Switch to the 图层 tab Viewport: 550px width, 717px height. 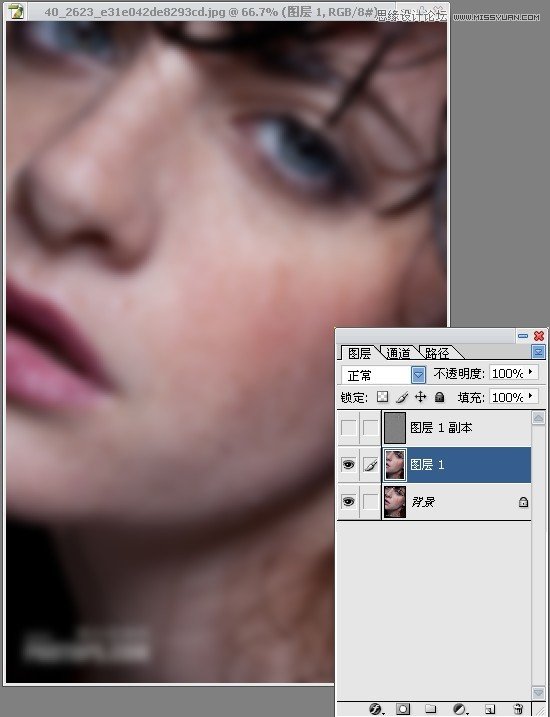point(359,353)
